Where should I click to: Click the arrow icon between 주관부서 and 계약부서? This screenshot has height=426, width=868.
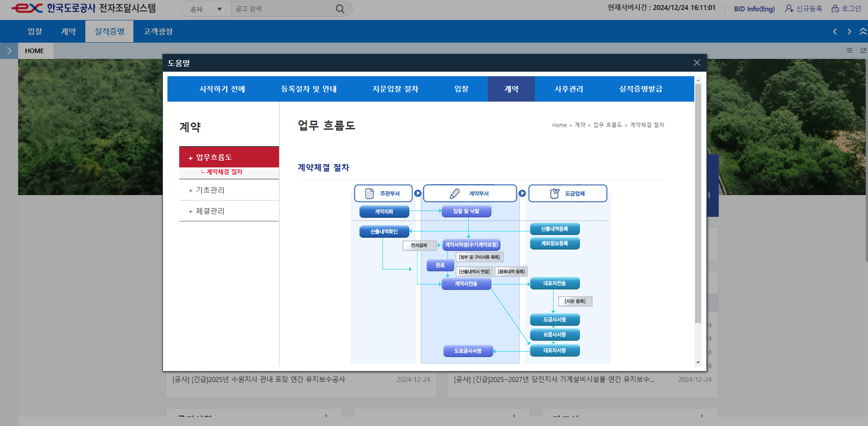418,193
